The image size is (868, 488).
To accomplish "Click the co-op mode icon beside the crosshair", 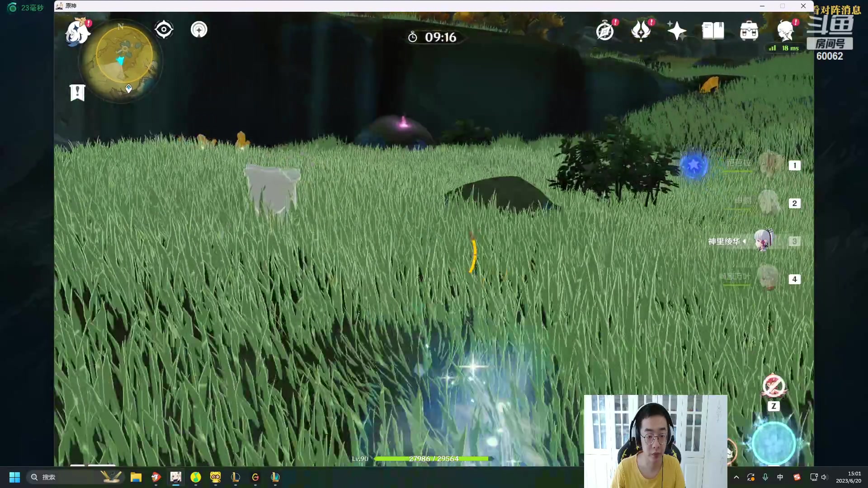I will coord(199,30).
